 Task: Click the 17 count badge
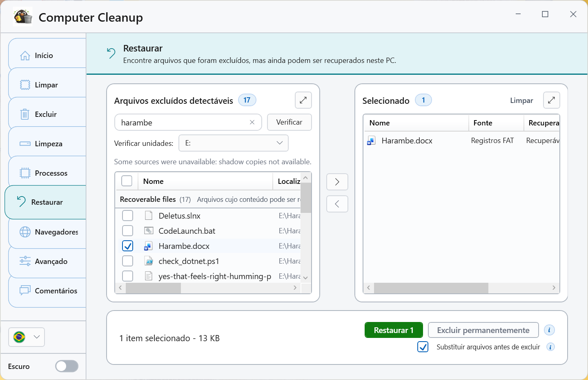click(x=247, y=100)
